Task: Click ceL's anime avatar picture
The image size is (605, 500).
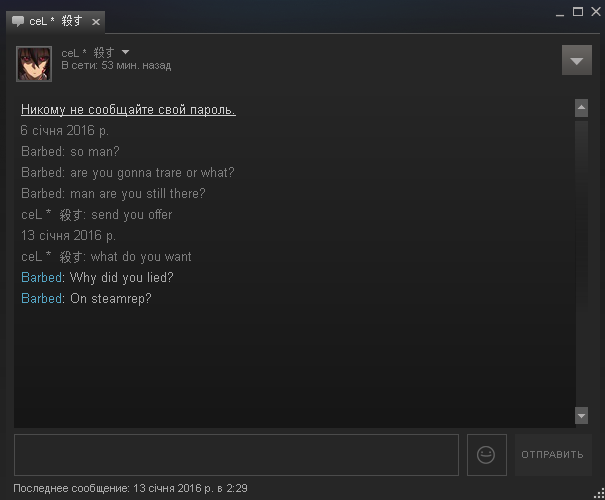Action: (34, 64)
